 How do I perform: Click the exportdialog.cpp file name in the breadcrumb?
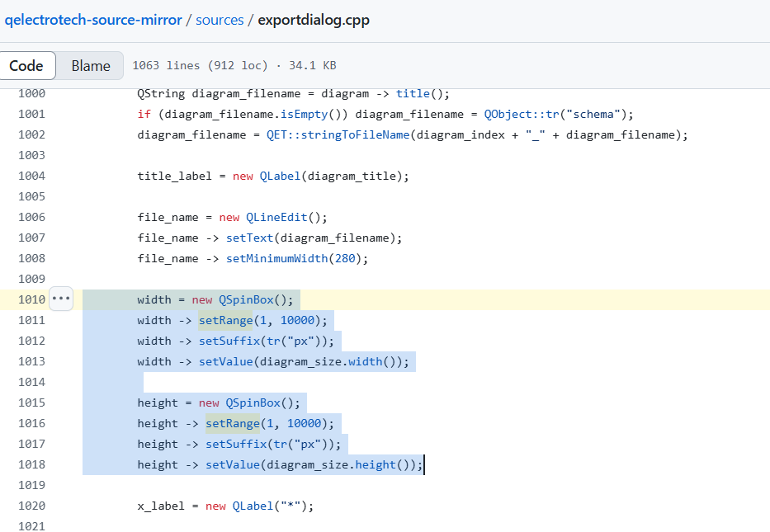tap(314, 20)
